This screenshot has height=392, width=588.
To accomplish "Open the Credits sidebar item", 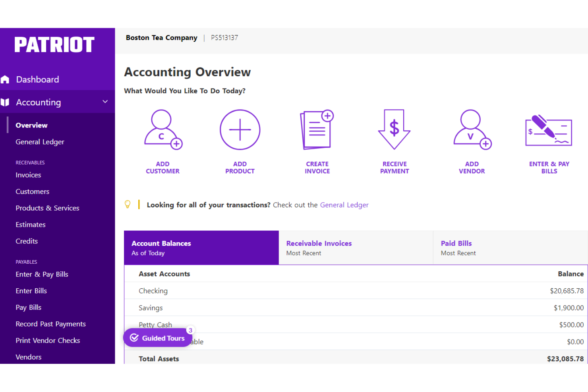I will coord(27,241).
